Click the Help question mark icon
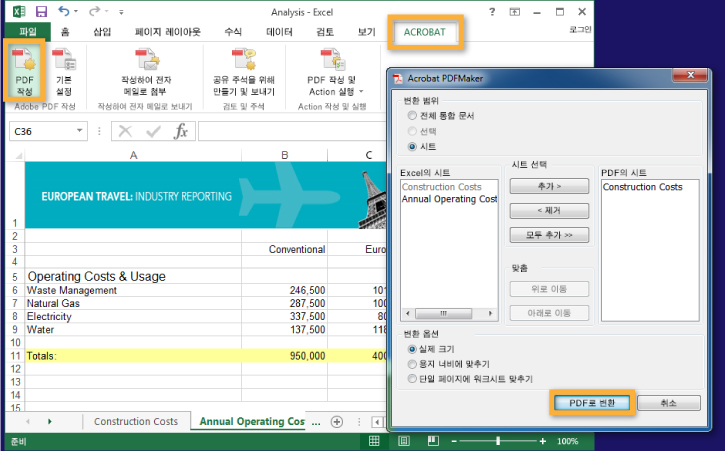725x451 pixels. 492,12
